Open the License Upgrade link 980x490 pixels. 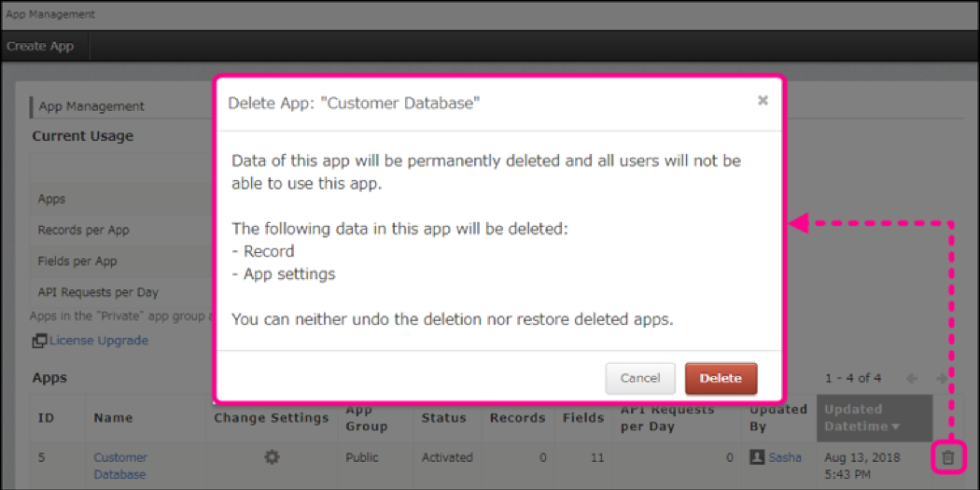(x=98, y=341)
